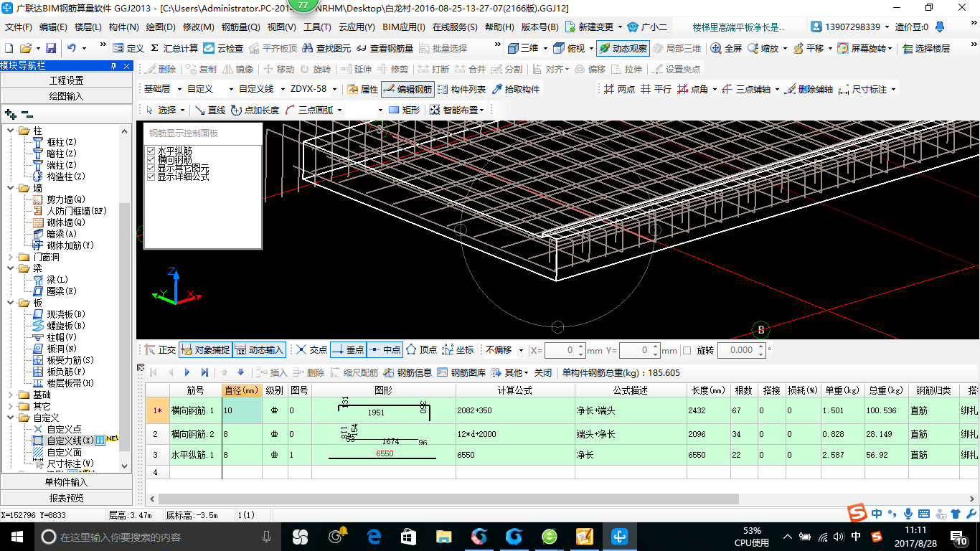
Task: Activate 动态观察 orbit view
Action: [623, 48]
